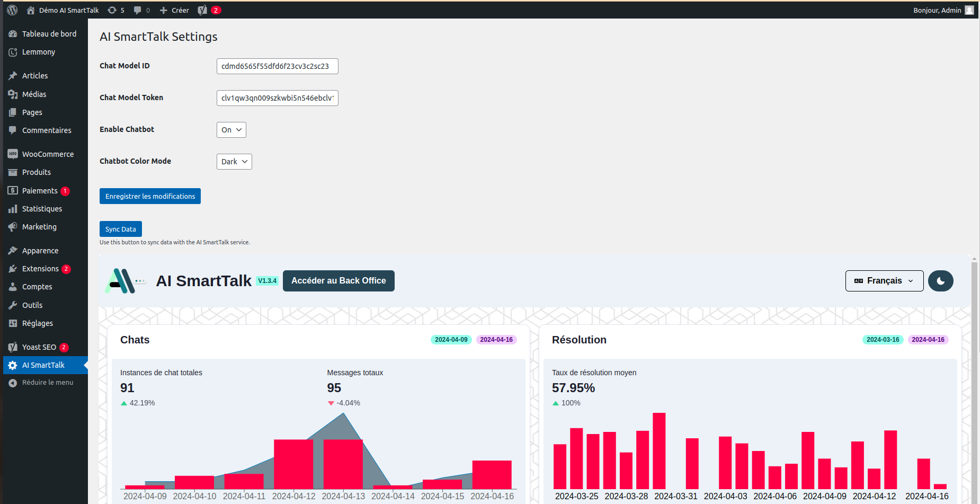The height and width of the screenshot is (504, 980).
Task: Click Accéder au Back Office button
Action: coord(338,281)
